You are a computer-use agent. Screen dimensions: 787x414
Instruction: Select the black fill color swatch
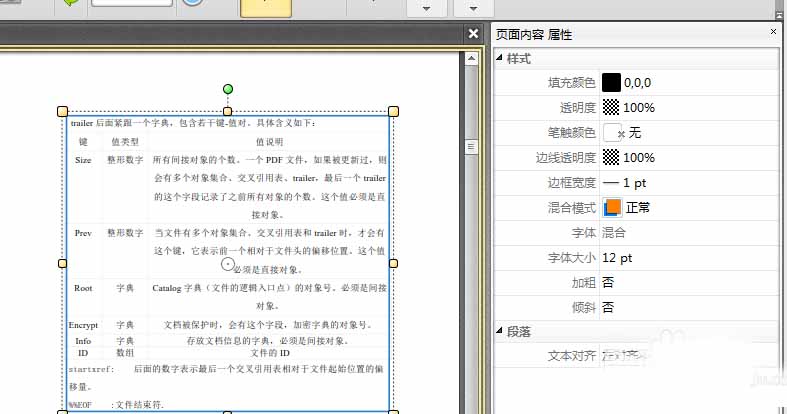coord(611,83)
